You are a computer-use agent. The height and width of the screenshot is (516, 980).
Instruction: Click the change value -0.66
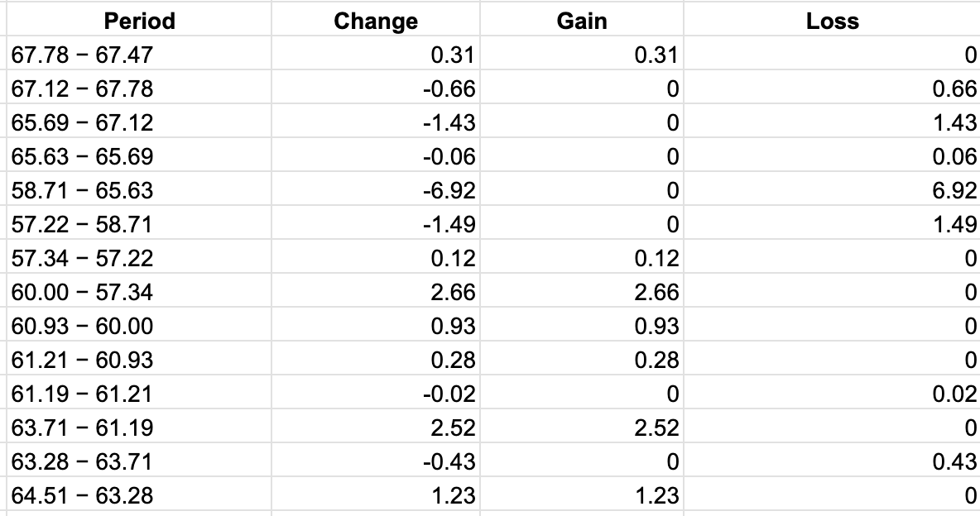click(x=449, y=89)
